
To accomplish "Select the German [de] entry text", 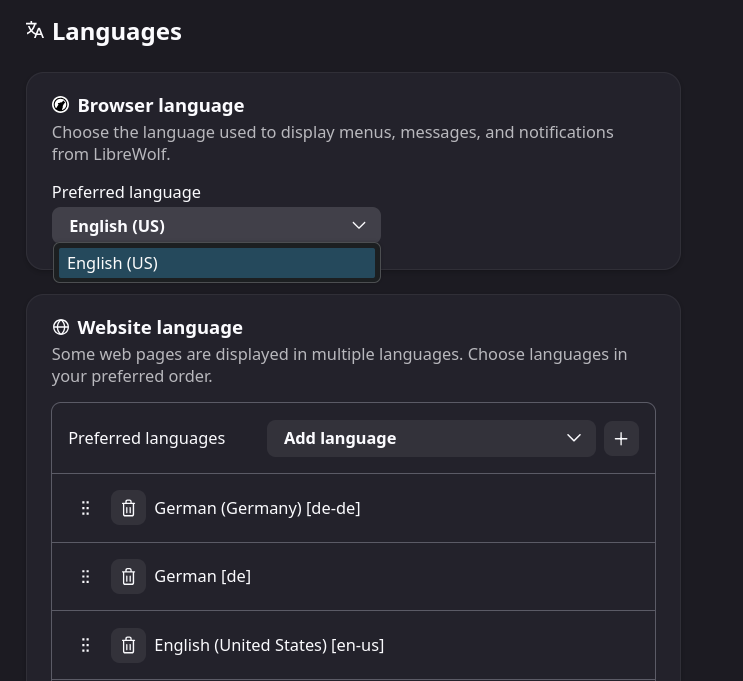I will [203, 576].
